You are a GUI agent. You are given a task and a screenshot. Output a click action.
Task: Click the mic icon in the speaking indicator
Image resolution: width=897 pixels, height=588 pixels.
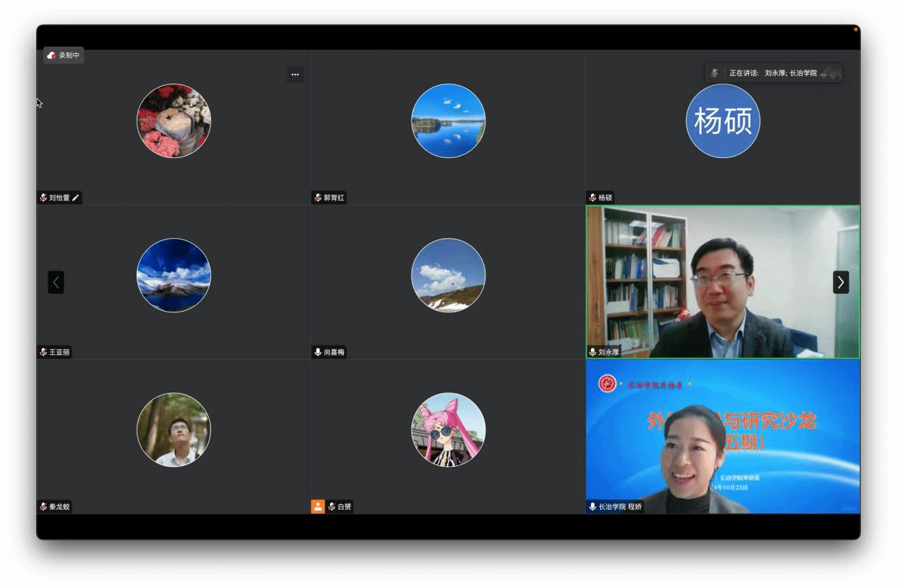click(x=715, y=73)
